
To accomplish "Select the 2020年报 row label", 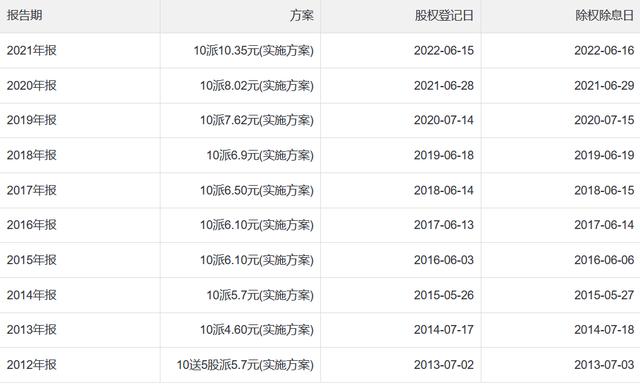I will click(x=31, y=86).
